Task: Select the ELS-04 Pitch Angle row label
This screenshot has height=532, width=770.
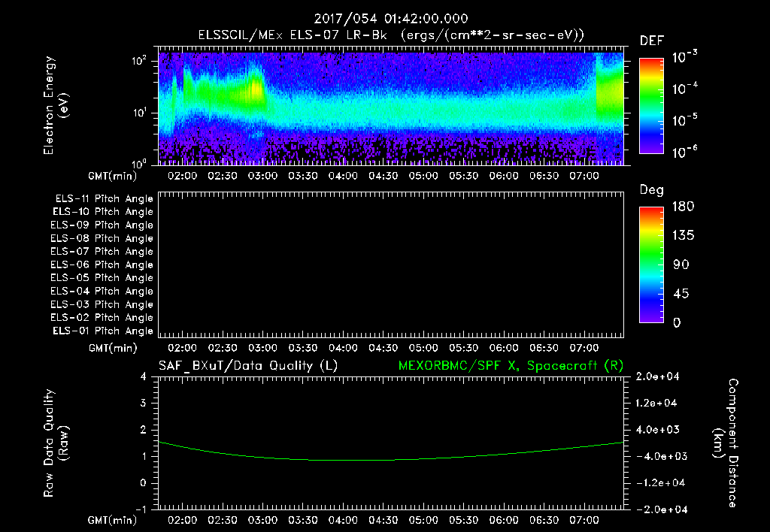Action: coord(102,291)
